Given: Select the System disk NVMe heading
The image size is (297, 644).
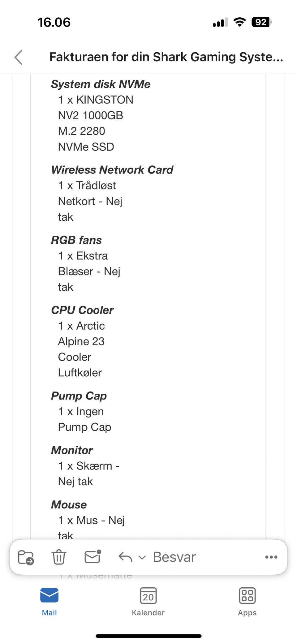Looking at the screenshot, I should [x=101, y=84].
